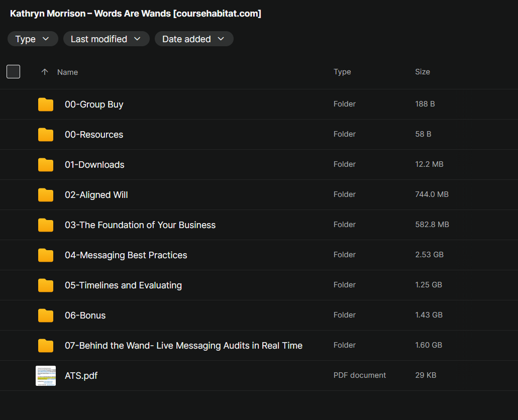The width and height of the screenshot is (518, 420).
Task: Sort by the Type column header
Action: tap(342, 72)
